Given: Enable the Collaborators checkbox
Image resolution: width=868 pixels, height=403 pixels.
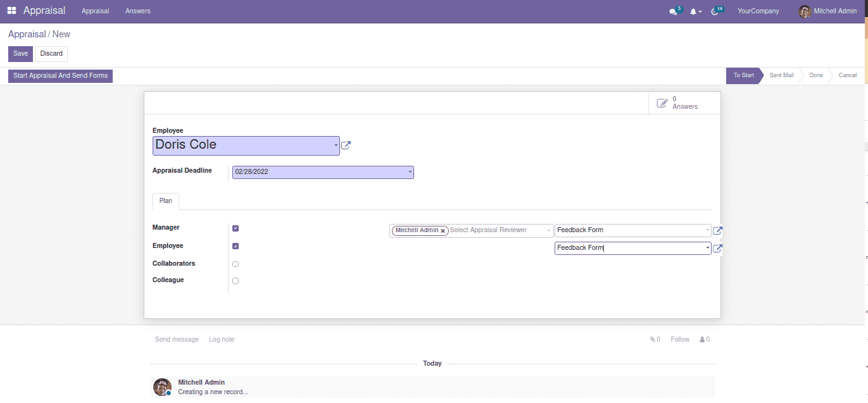Looking at the screenshot, I should [x=236, y=264].
